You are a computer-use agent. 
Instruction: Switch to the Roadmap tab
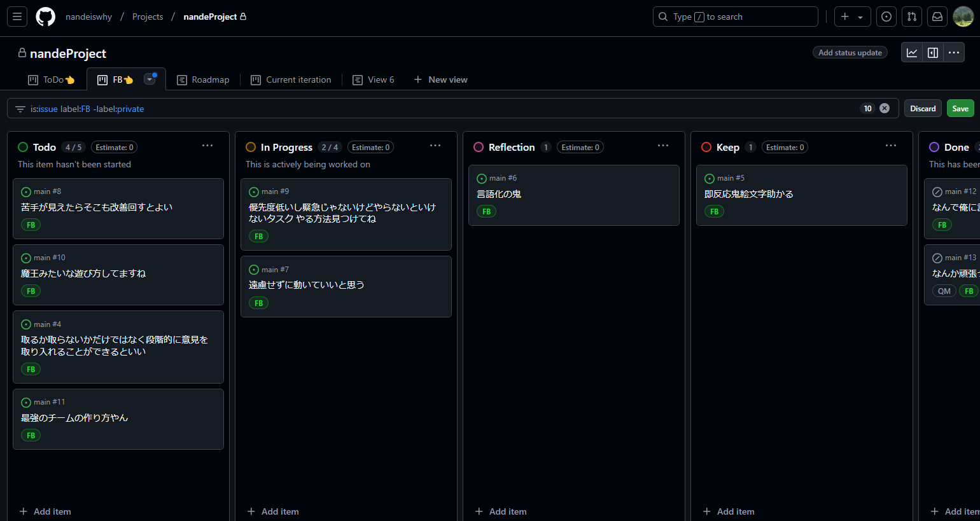click(x=203, y=80)
